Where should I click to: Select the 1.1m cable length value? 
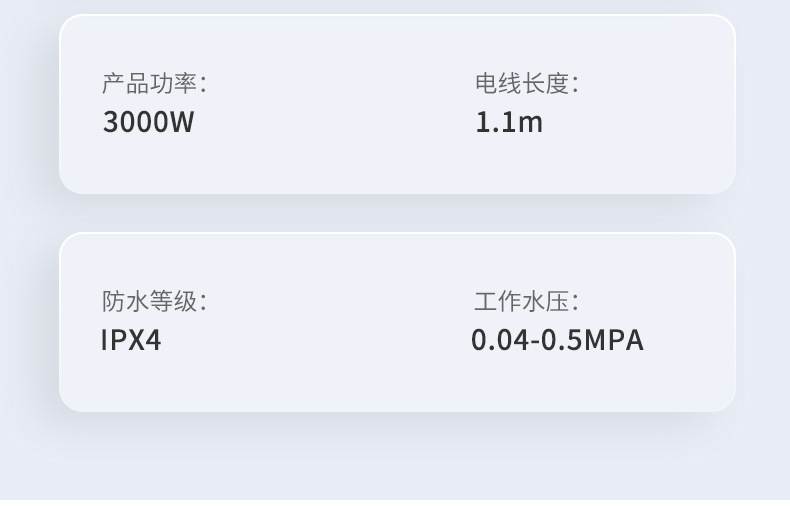[509, 122]
